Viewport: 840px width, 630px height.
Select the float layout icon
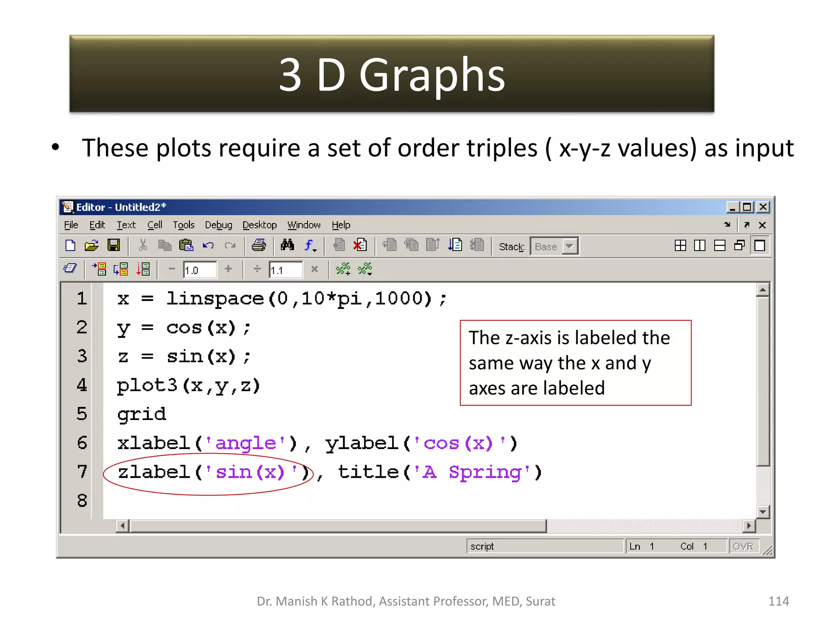(740, 245)
